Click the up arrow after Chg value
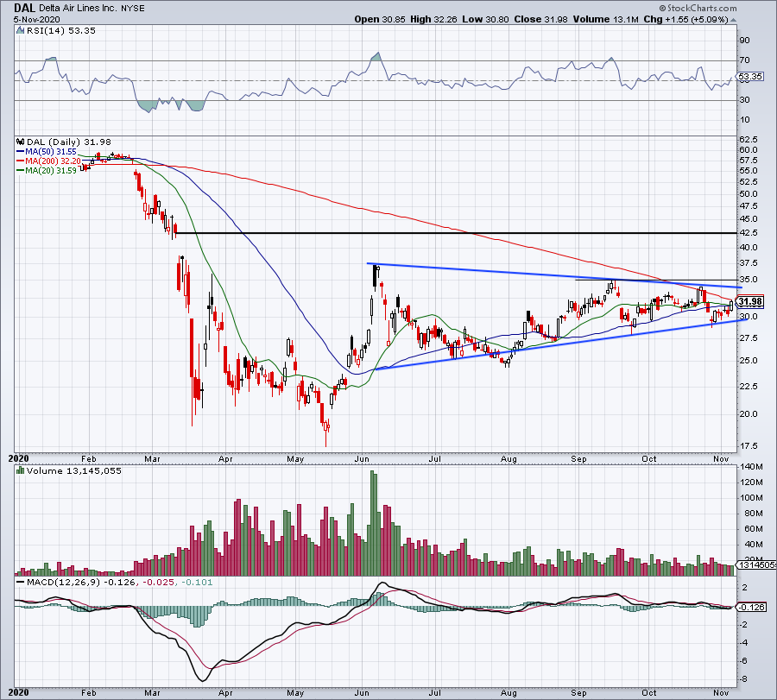The image size is (777, 700). click(733, 21)
